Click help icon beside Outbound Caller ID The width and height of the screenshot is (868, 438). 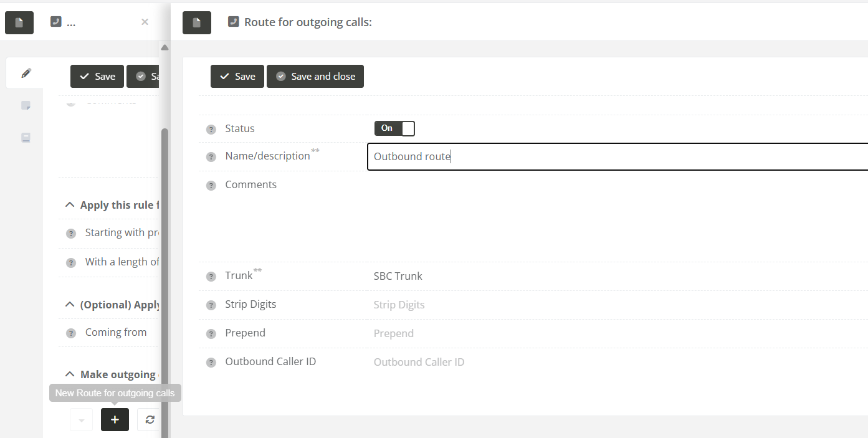[x=211, y=363]
